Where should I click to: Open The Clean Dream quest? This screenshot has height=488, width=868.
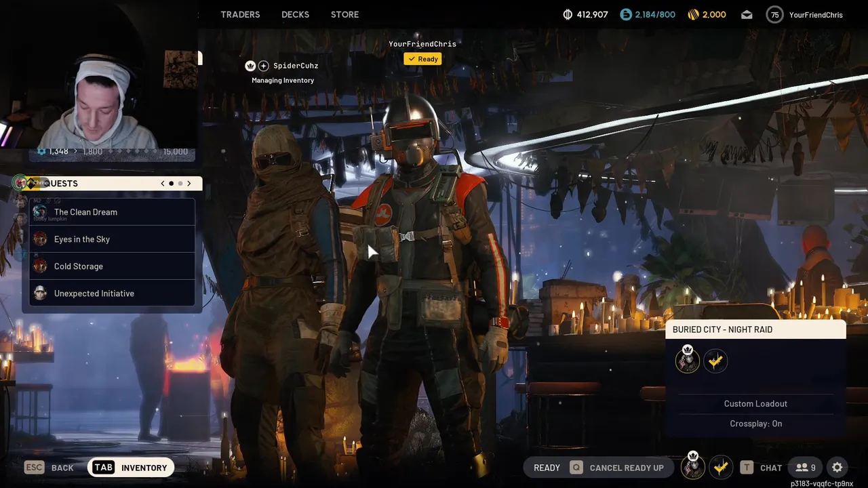coord(113,212)
